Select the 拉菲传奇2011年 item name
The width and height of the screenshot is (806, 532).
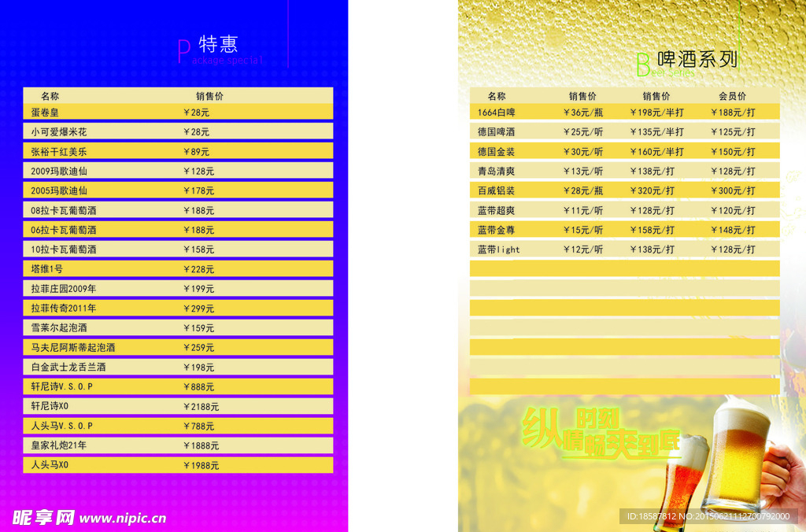pos(63,308)
